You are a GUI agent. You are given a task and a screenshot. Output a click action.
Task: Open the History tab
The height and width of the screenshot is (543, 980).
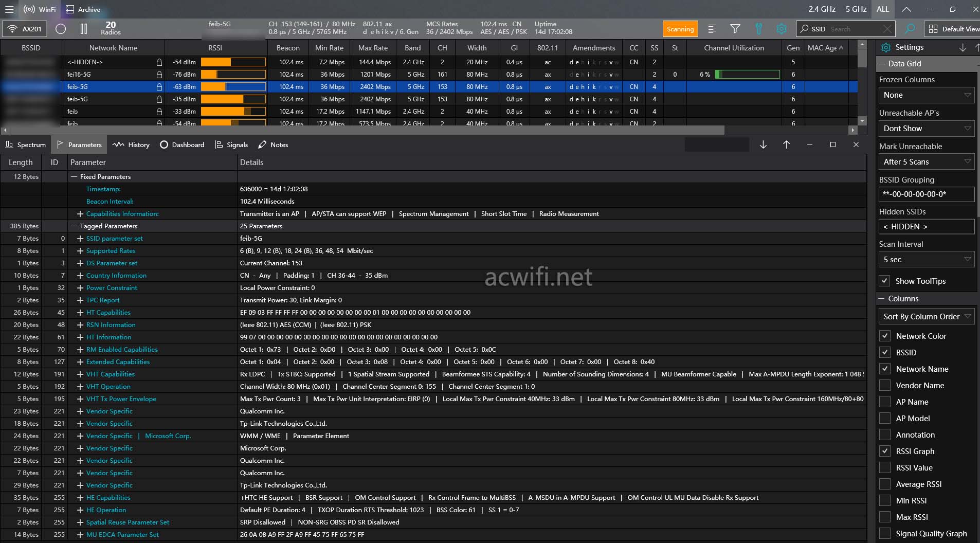(x=131, y=144)
